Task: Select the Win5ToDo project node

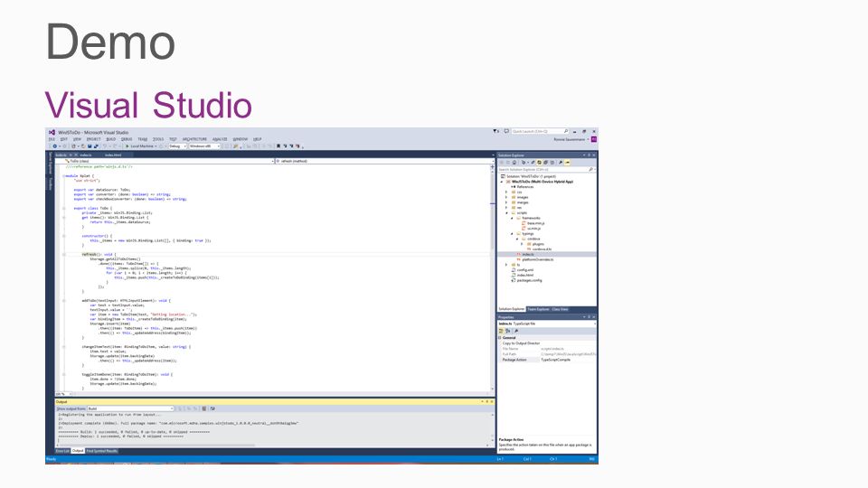Action: [x=542, y=182]
